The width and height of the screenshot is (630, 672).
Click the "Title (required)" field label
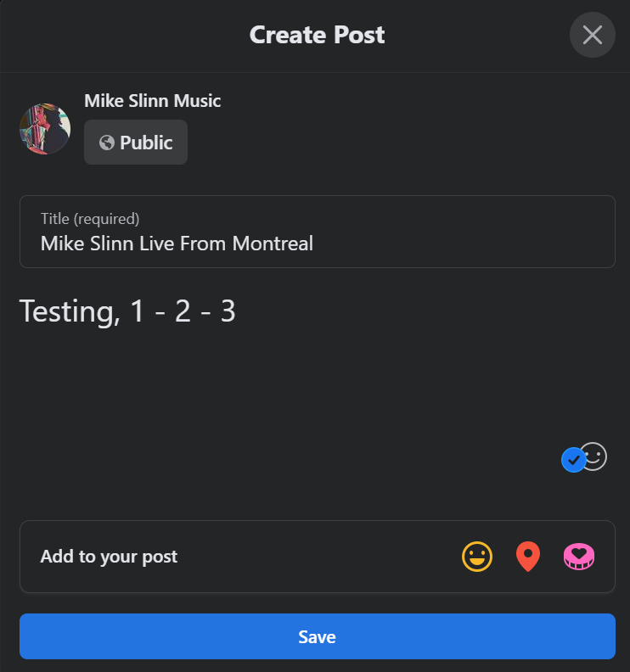90,219
